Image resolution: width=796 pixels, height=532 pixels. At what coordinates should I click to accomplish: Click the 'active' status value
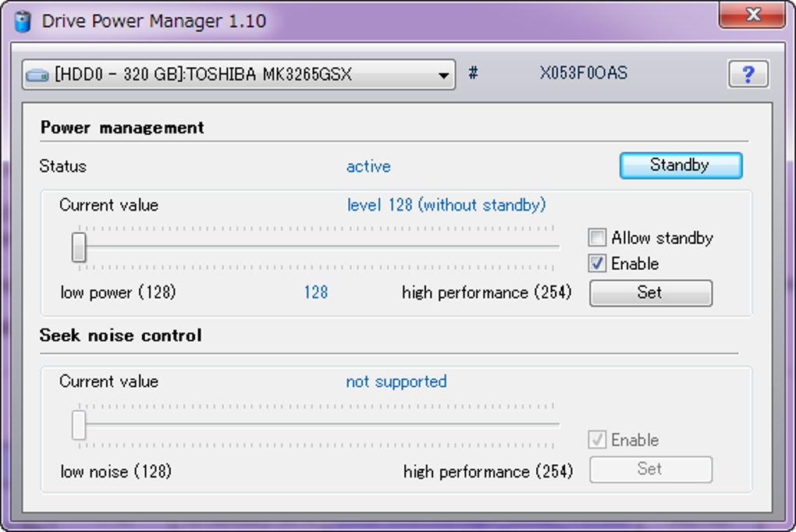point(368,166)
